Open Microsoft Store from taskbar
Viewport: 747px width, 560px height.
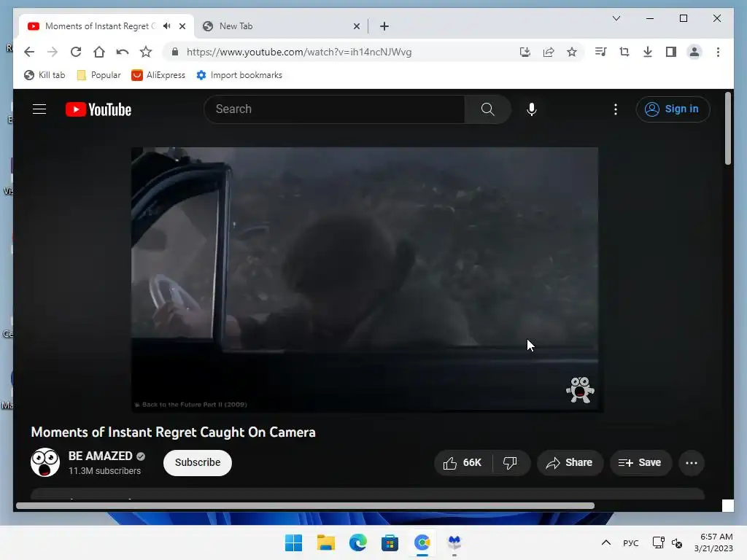coord(390,542)
